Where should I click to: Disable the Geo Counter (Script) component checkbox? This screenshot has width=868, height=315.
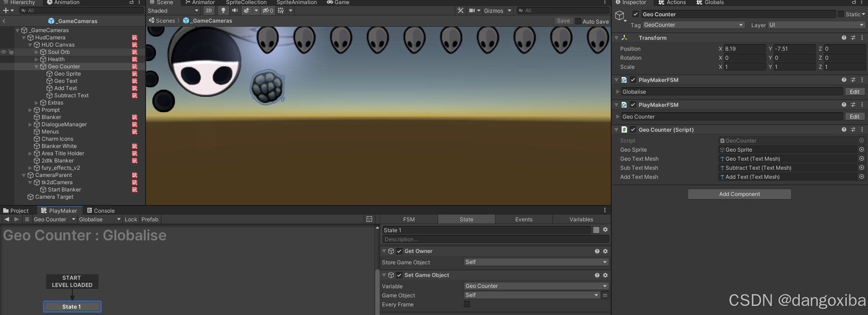[x=633, y=130]
